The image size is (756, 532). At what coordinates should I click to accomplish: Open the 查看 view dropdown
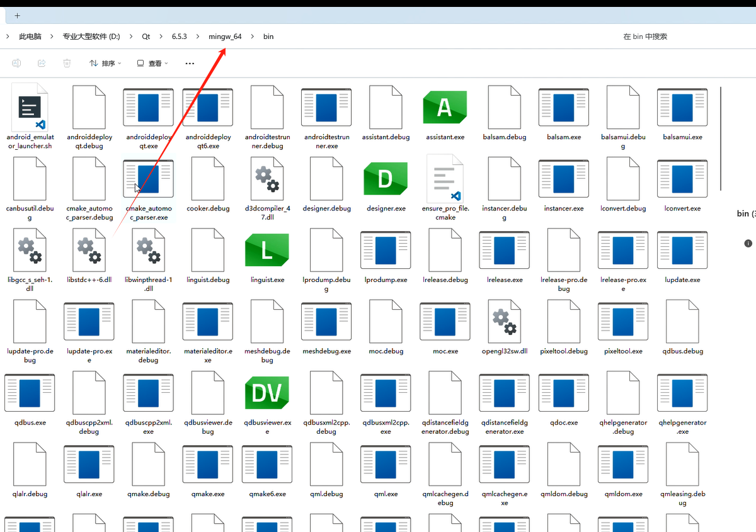[x=153, y=63]
